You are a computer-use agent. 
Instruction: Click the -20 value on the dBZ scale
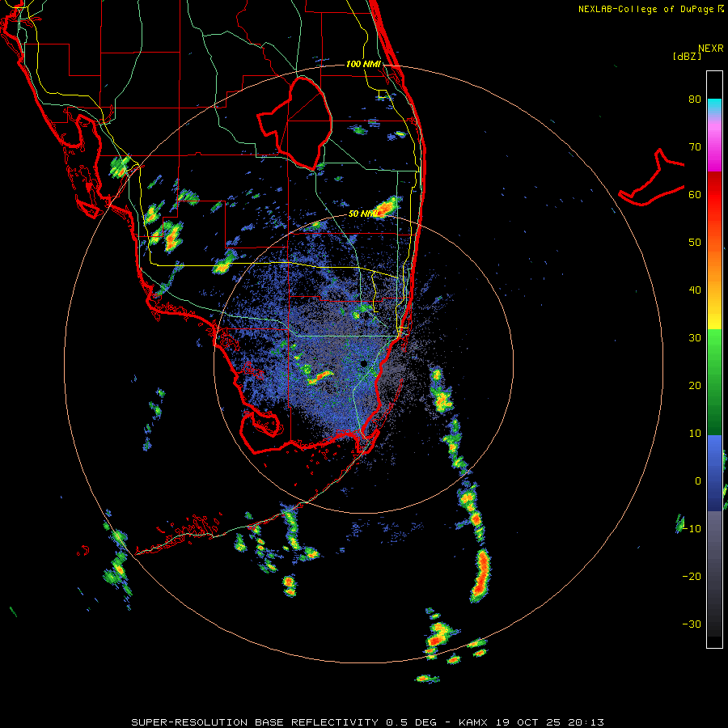[692, 577]
